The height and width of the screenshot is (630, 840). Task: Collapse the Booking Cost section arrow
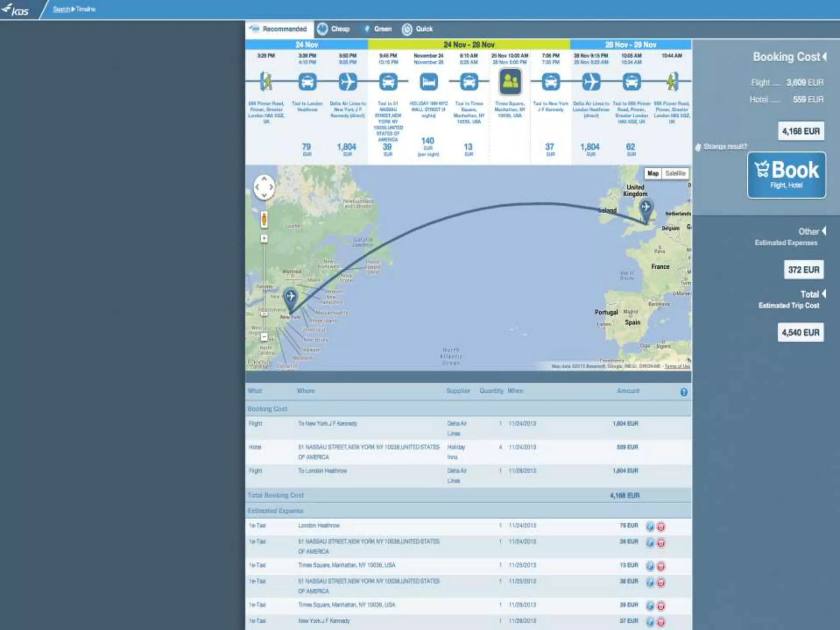pyautogui.click(x=824, y=57)
